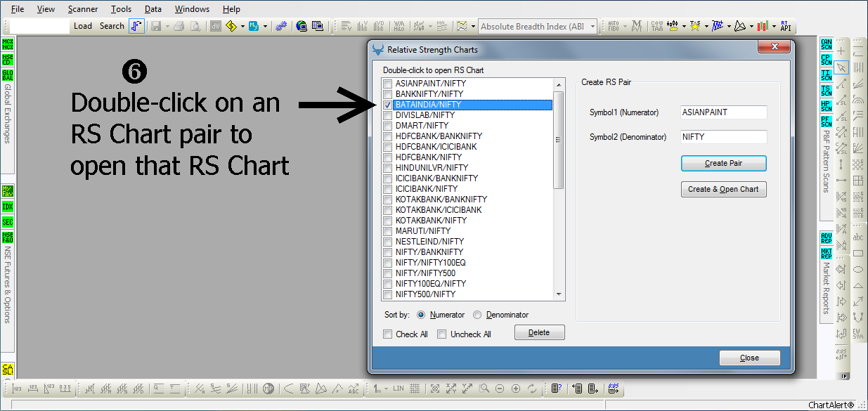Click the Close button in dialog

click(x=749, y=358)
